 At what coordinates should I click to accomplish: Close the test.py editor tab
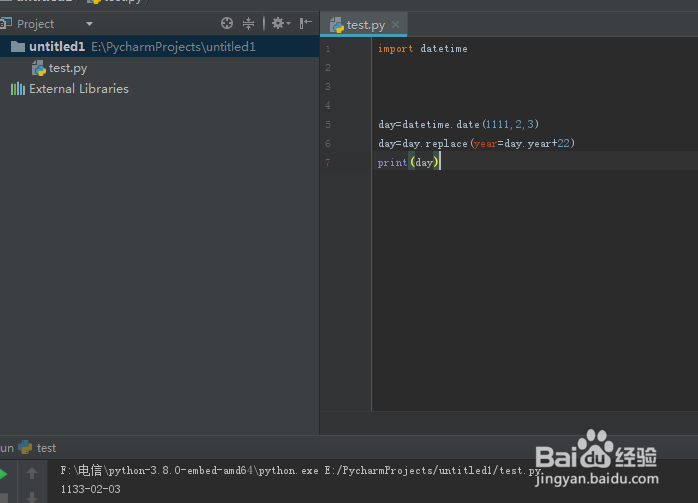click(x=395, y=24)
